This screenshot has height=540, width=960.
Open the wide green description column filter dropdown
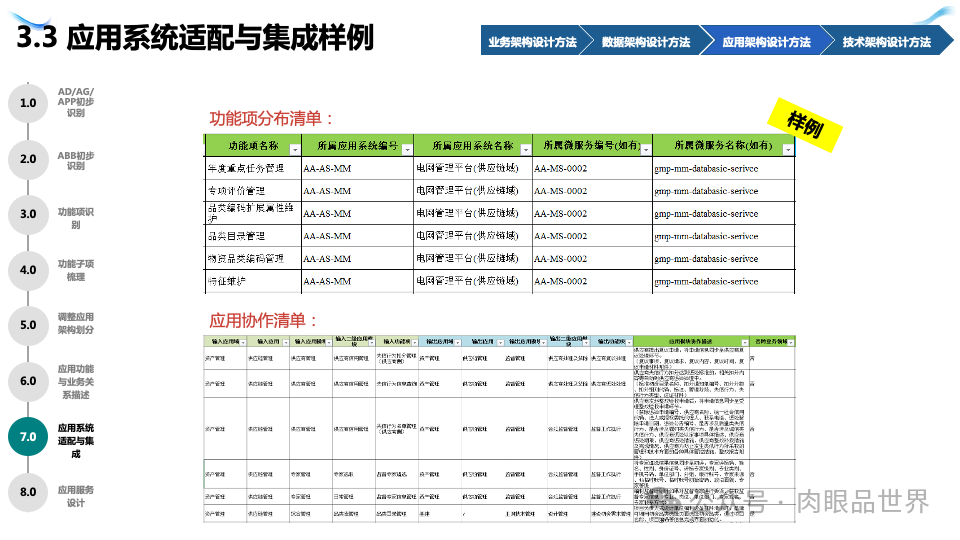[x=745, y=342]
